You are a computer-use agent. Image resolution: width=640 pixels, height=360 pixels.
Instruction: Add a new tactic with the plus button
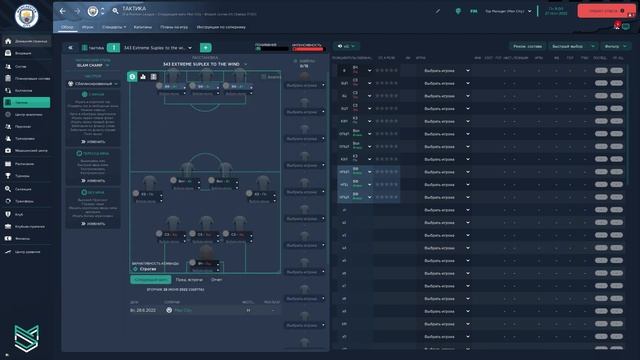pyautogui.click(x=206, y=48)
